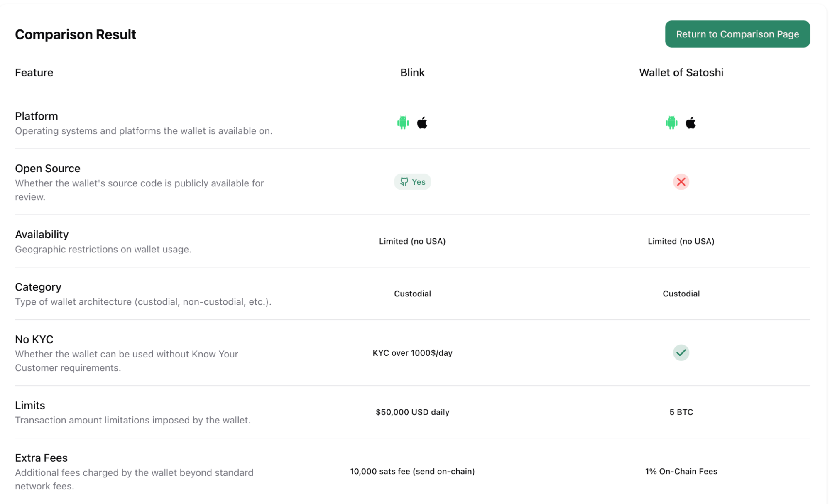Click the Comparison Result heading
The image size is (830, 504).
point(76,34)
